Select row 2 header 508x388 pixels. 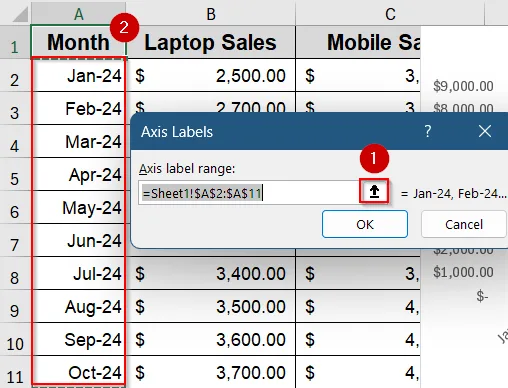coord(14,75)
